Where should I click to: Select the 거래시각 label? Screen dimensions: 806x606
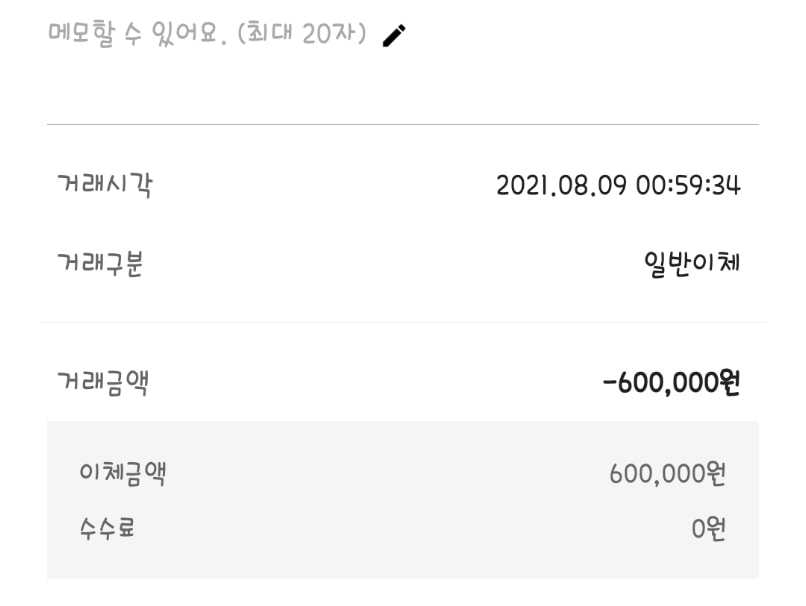tap(105, 185)
